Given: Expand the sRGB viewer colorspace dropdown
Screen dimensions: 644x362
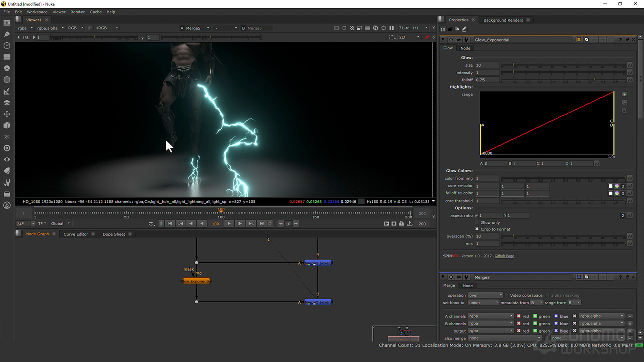Looking at the screenshot, I should [x=107, y=28].
